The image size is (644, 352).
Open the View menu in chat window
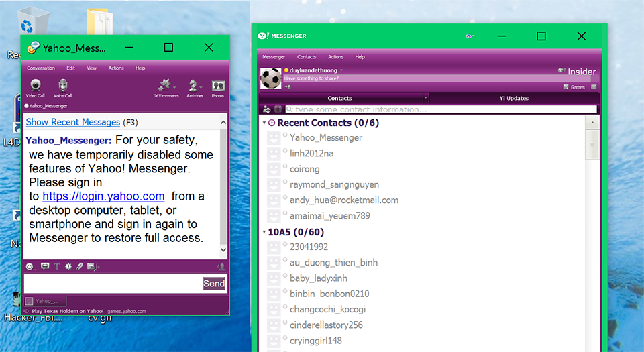click(x=92, y=68)
